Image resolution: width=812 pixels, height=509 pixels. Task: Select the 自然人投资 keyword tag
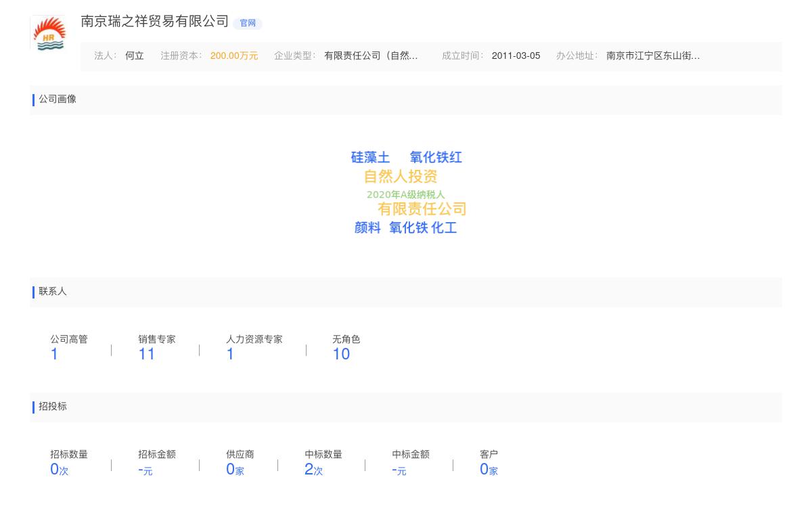(x=401, y=177)
